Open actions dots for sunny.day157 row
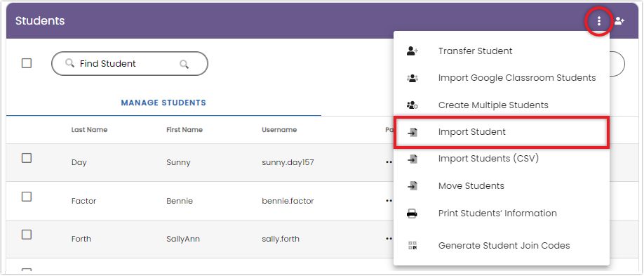The image size is (644, 276). pyautogui.click(x=389, y=162)
